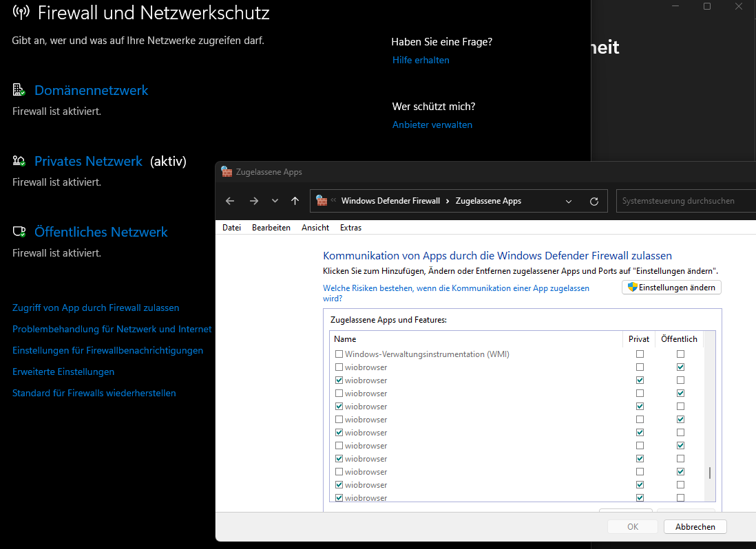Click the Einstellungen ändern button
Viewport: 756px width, 549px height.
tap(671, 288)
